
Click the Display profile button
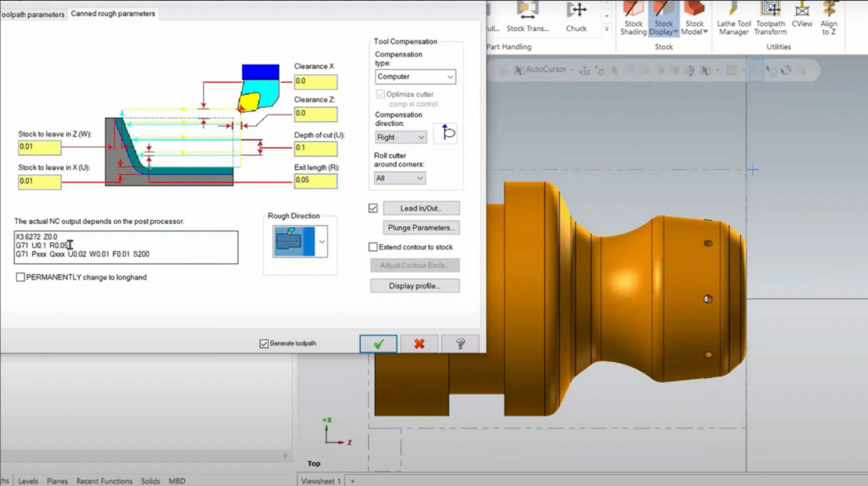[415, 285]
